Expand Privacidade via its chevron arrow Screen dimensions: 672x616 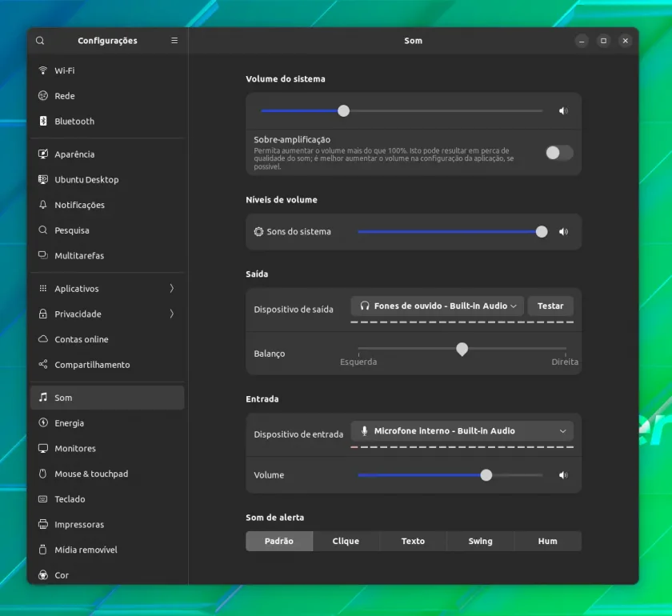pyautogui.click(x=172, y=314)
